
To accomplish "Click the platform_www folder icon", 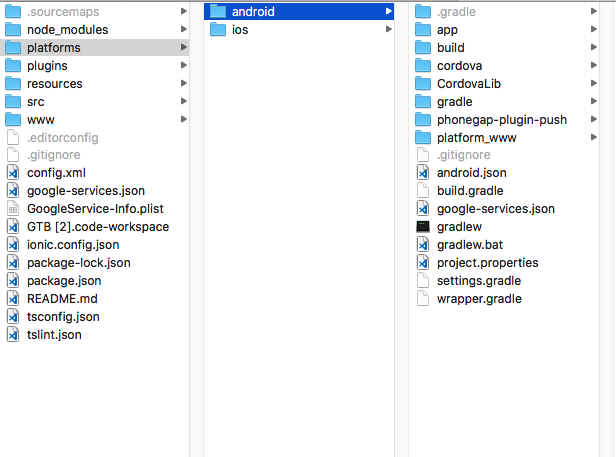I will click(x=423, y=138).
